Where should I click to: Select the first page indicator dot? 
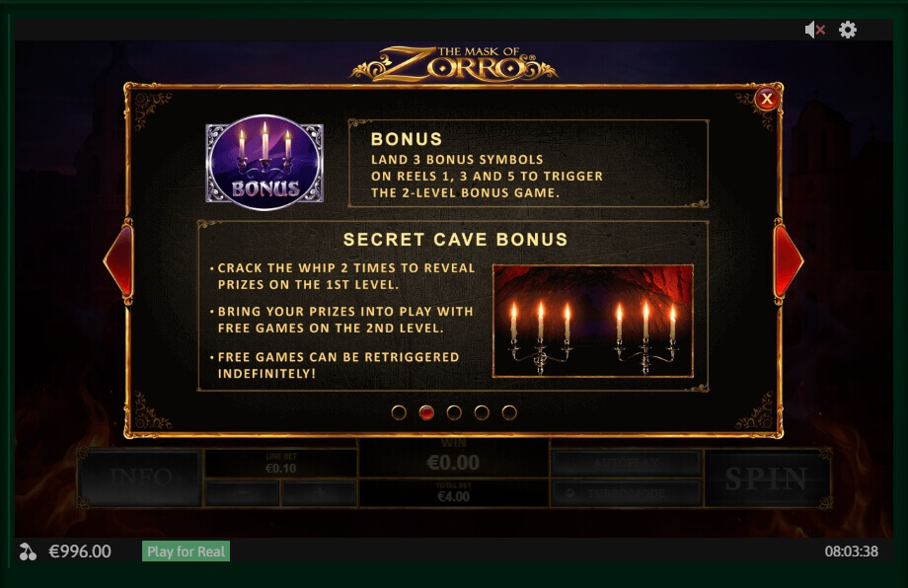click(x=399, y=412)
